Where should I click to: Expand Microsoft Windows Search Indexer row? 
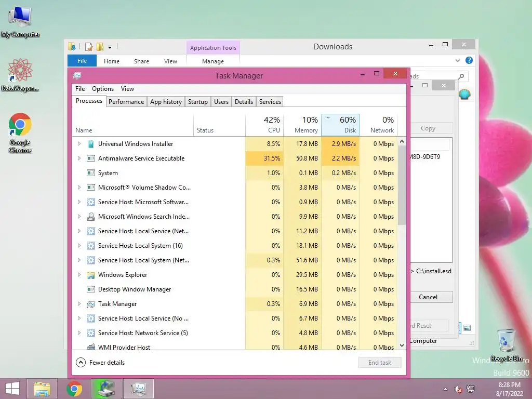[79, 217]
